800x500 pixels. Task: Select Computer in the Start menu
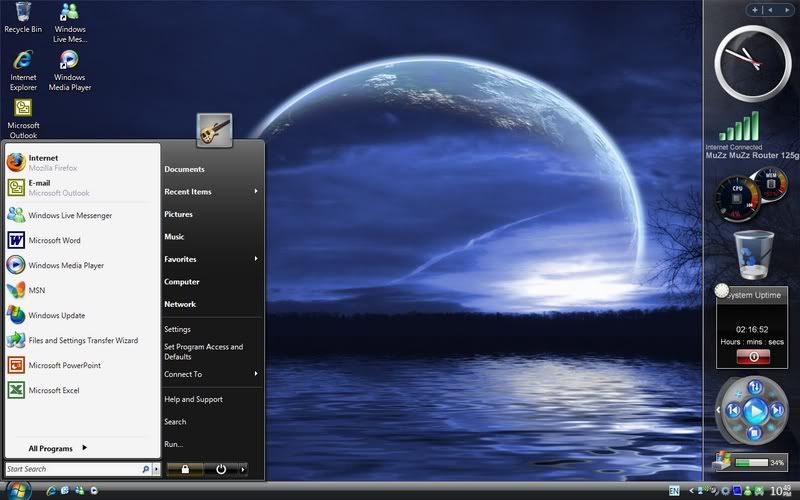[182, 282]
